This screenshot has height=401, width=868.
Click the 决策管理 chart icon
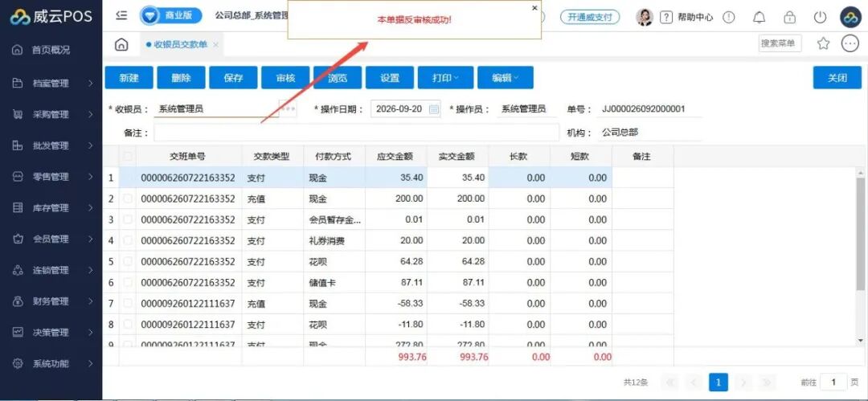(18, 333)
